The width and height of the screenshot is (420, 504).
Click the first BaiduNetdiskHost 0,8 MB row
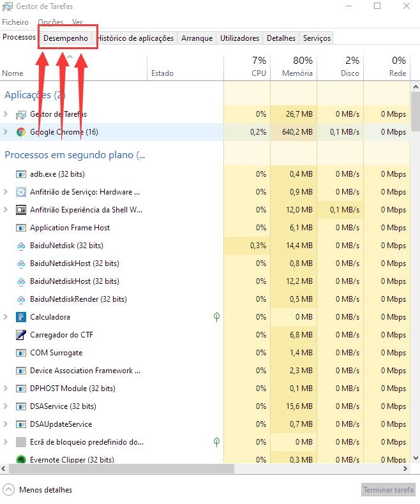[205, 263]
